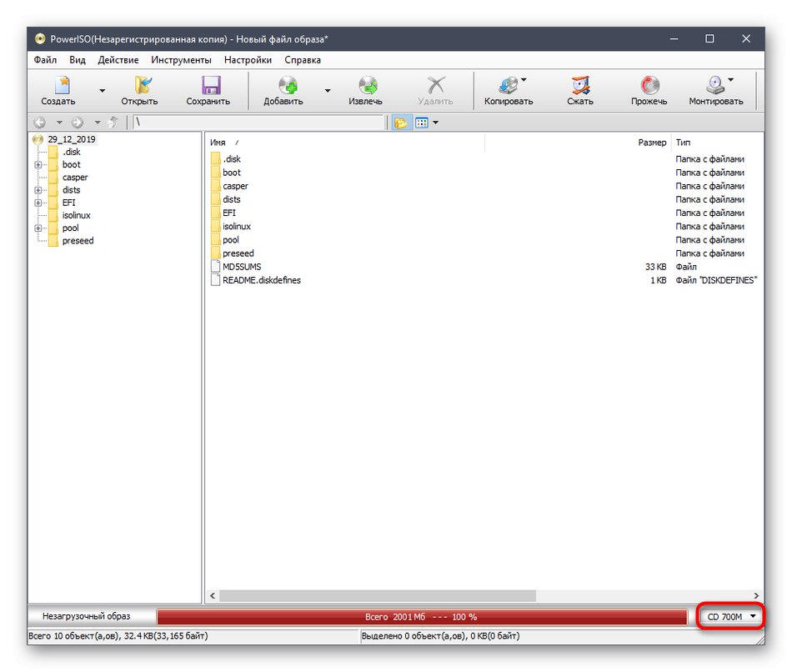Screen dimensions: 792x672
Task: Expand the pool folder in tree
Action: [38, 228]
